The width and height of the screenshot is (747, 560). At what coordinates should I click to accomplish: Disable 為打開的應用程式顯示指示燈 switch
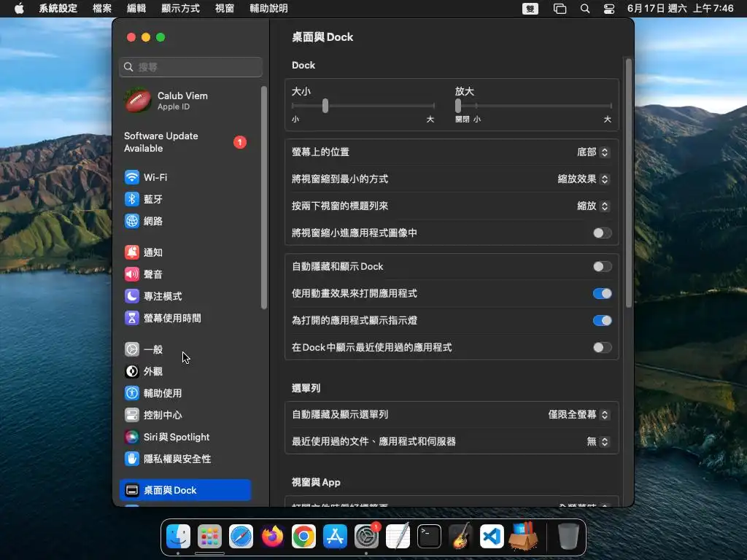click(602, 321)
